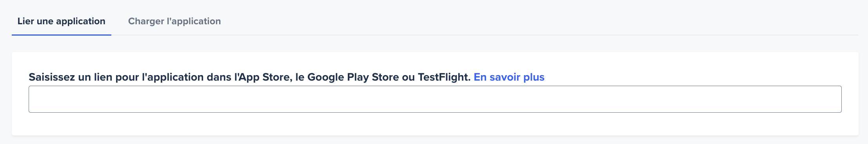Click into the app link input field
Image resolution: width=868 pixels, height=144 pixels.
click(435, 99)
